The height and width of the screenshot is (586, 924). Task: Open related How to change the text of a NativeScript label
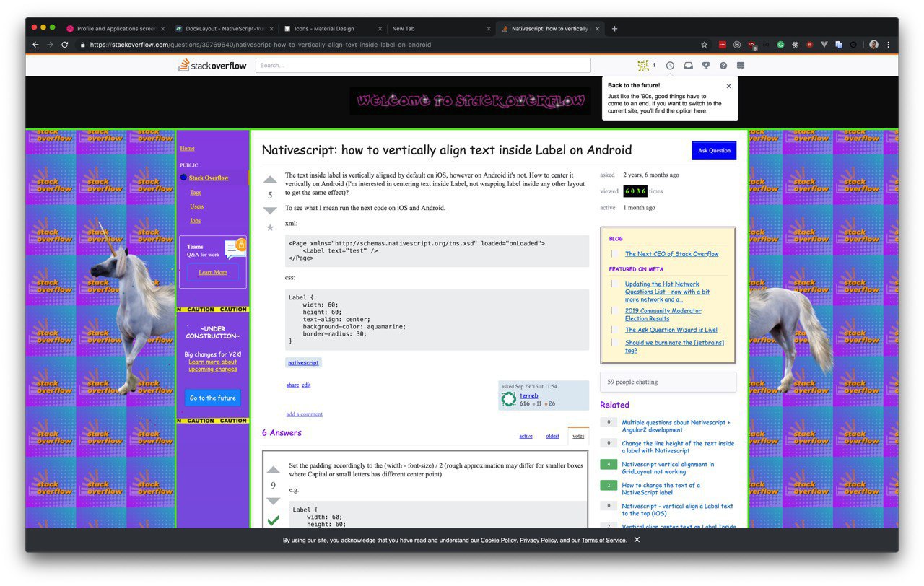(x=661, y=489)
